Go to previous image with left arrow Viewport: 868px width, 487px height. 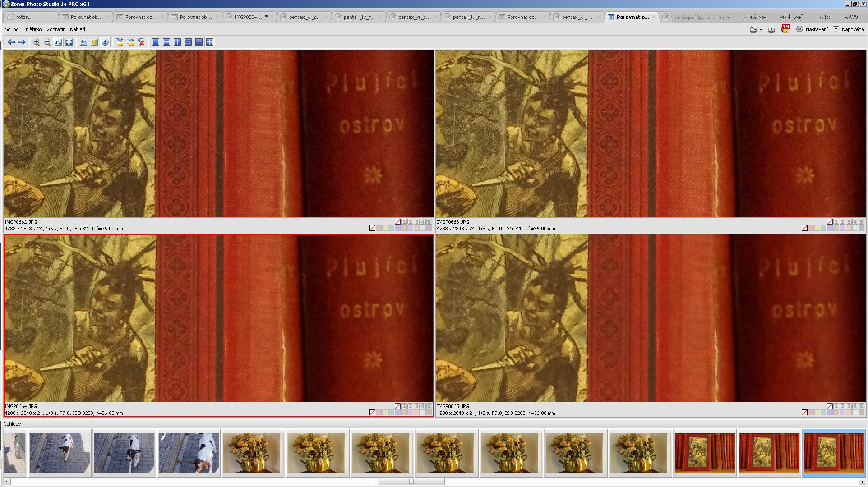(x=11, y=42)
